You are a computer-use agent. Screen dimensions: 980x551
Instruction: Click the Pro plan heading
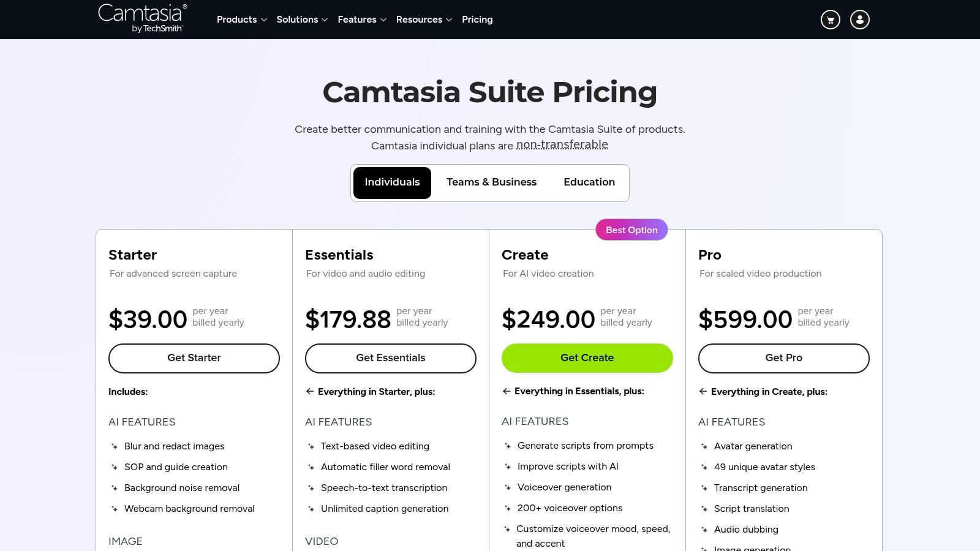pos(710,255)
